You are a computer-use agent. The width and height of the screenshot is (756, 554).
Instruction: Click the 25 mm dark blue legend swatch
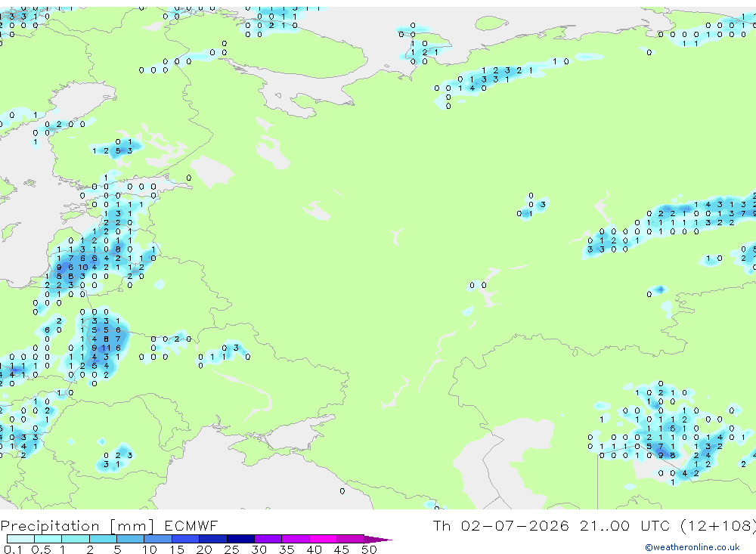(240, 539)
